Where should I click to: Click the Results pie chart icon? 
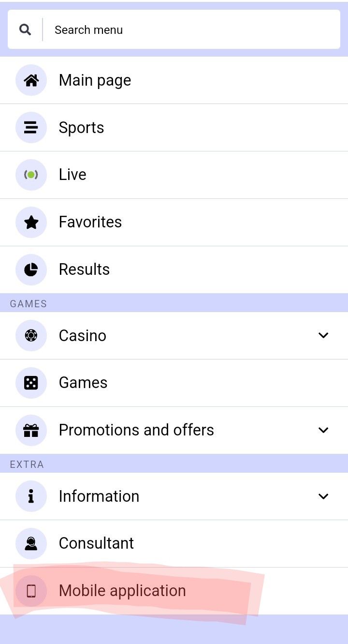31,270
